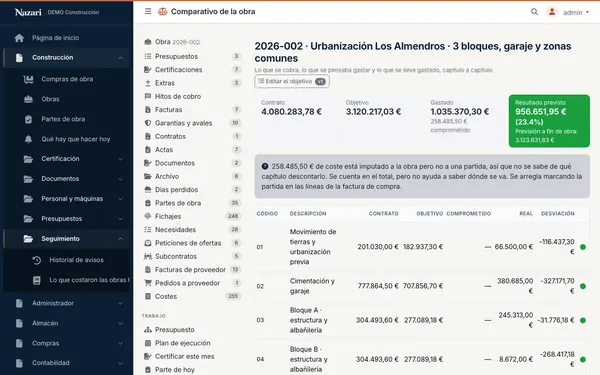Click the Días perdidos icon
Screen dimensions: 600x375
(148, 190)
